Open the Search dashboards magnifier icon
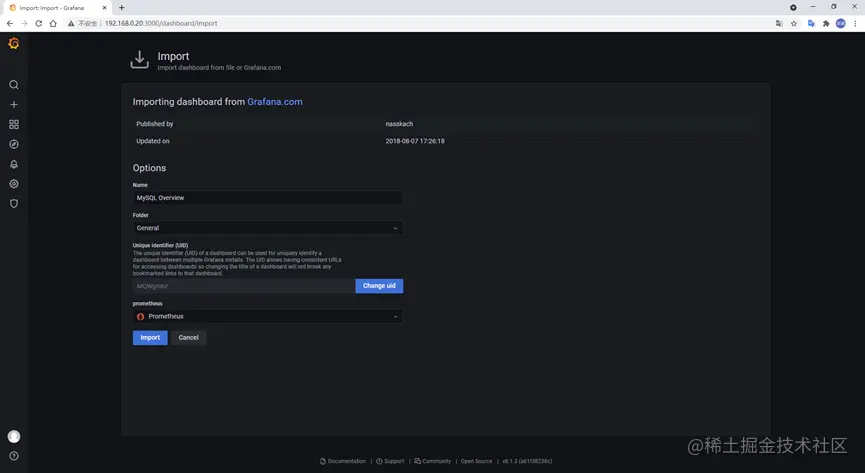This screenshot has width=865, height=473. (x=14, y=84)
